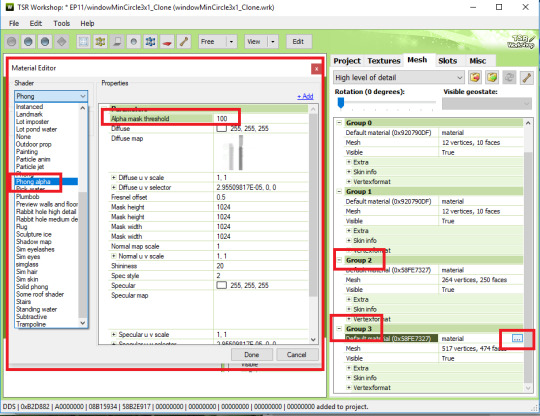The image size is (540, 416).
Task: Click the gray diamond toolbar icon
Action: [x=62, y=42]
